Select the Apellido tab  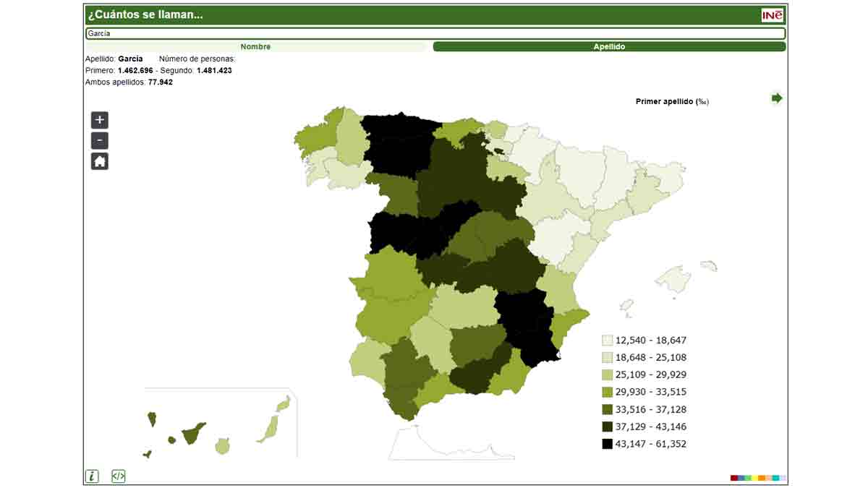[x=609, y=47]
